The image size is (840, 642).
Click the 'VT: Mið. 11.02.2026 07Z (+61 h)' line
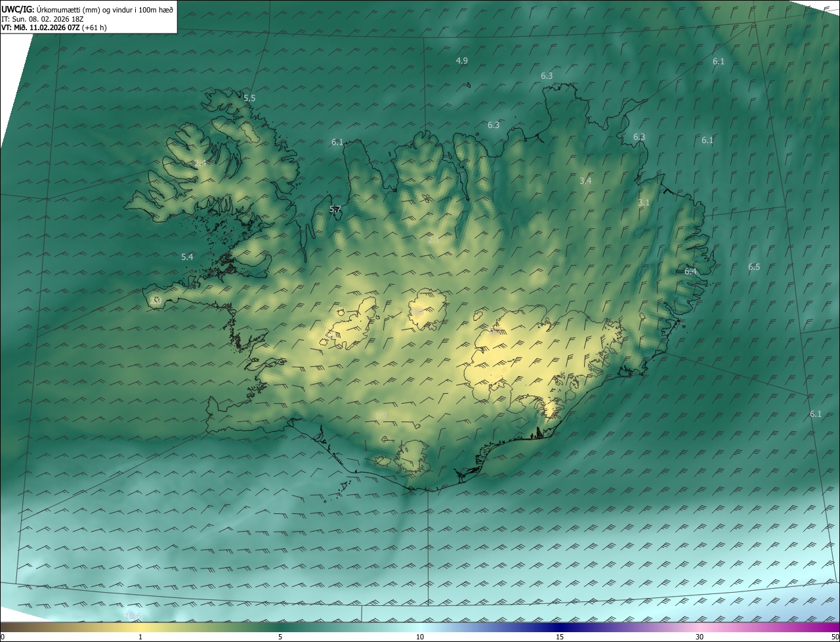[54, 28]
